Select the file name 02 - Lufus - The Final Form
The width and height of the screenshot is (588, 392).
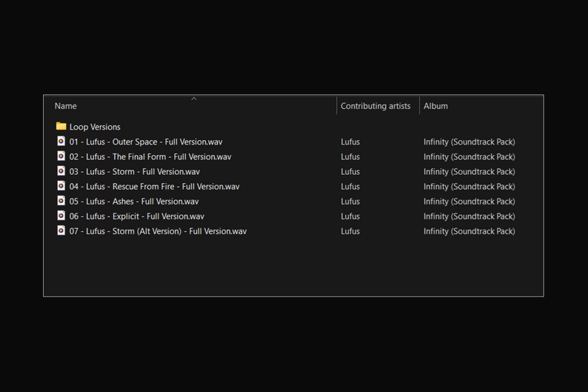[x=150, y=156]
